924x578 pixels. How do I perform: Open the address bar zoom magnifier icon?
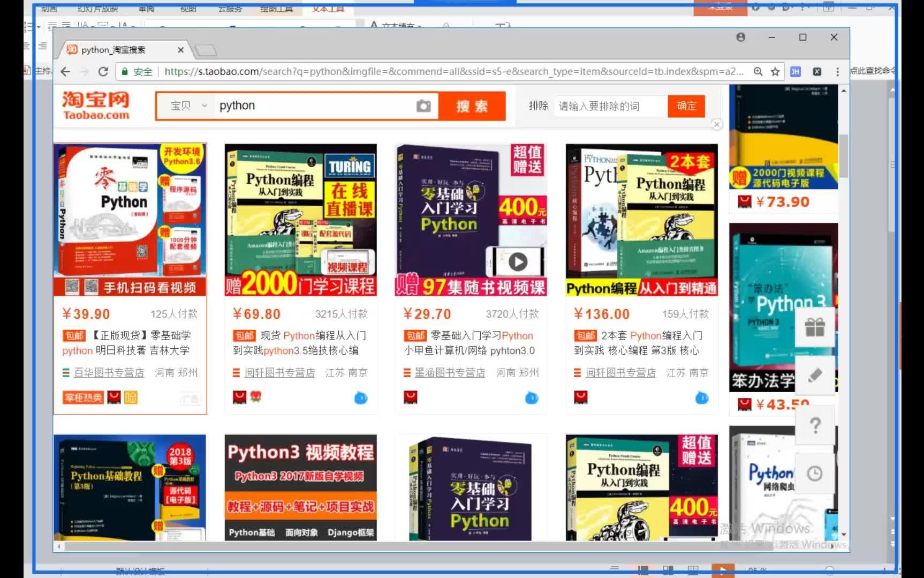point(758,72)
